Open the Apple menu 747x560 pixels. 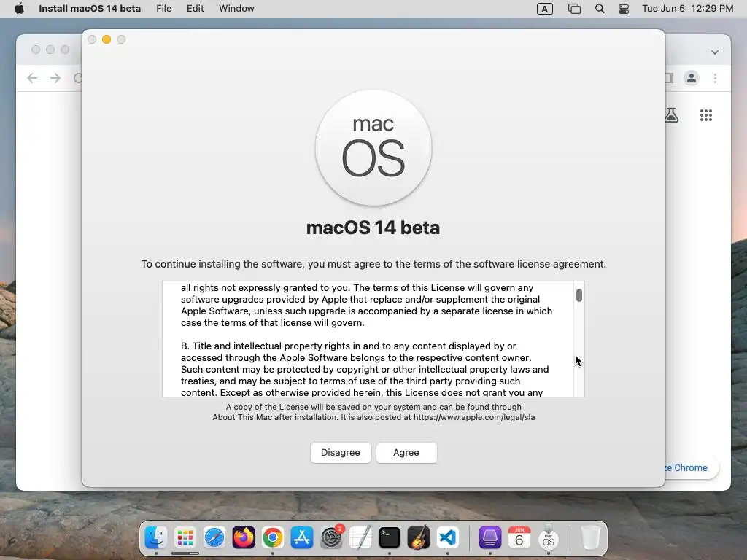19,9
